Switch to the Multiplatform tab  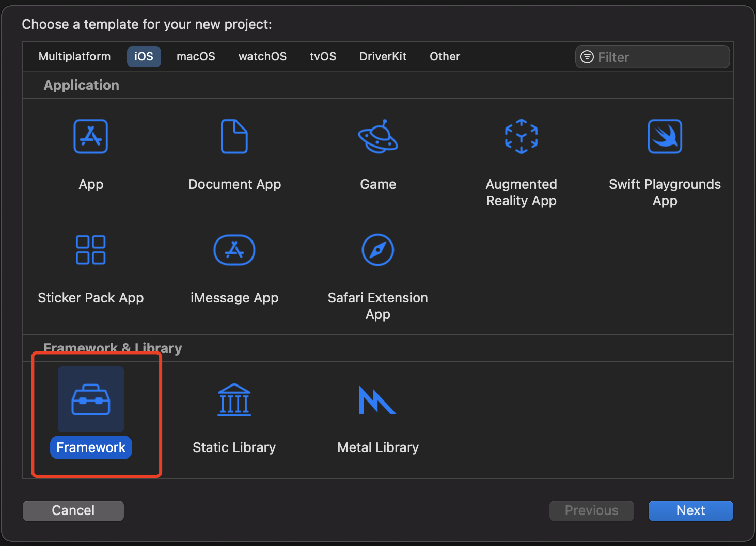point(75,57)
